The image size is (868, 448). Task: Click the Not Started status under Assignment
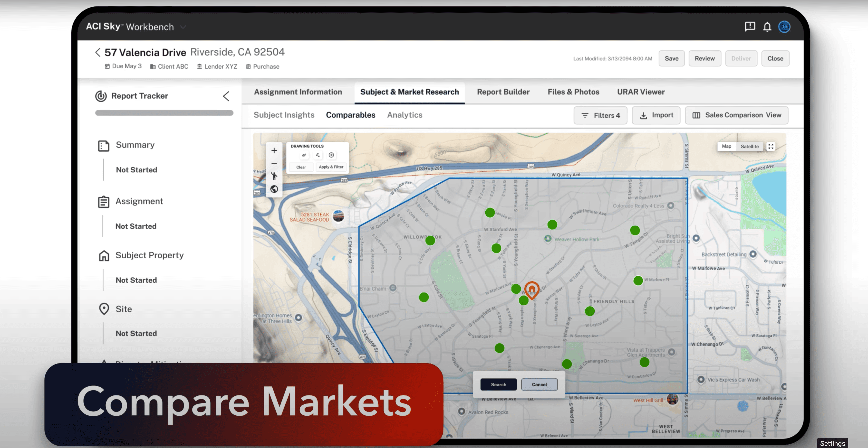[x=136, y=226]
